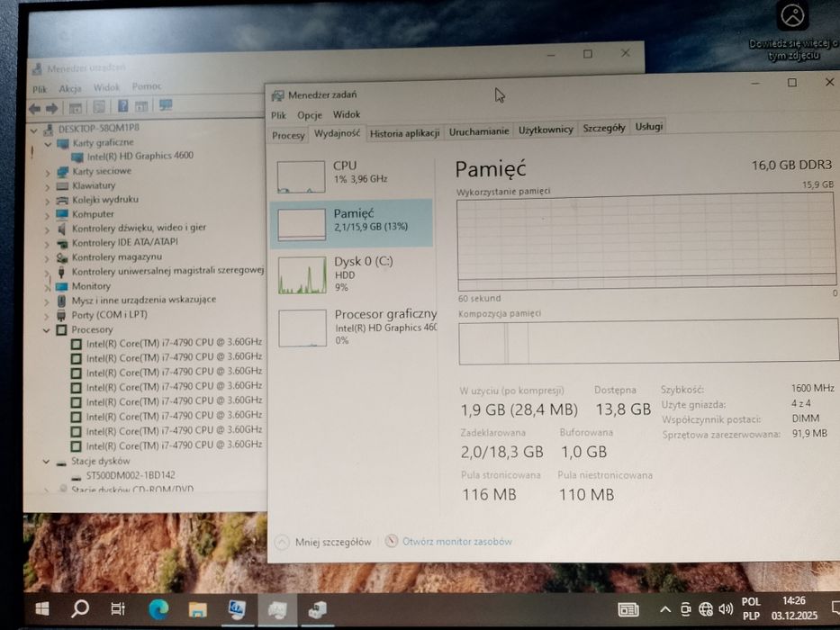
Task: Open Task View from the taskbar
Action: pos(117,609)
